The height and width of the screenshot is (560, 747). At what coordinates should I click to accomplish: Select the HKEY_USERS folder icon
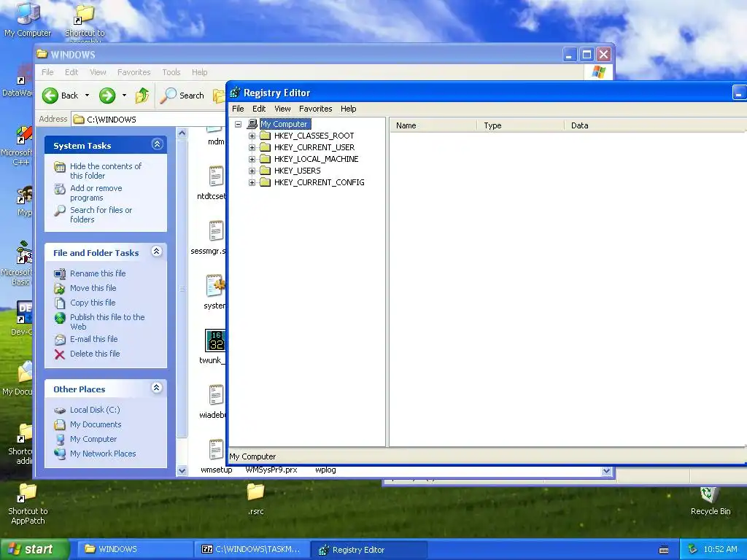click(266, 171)
